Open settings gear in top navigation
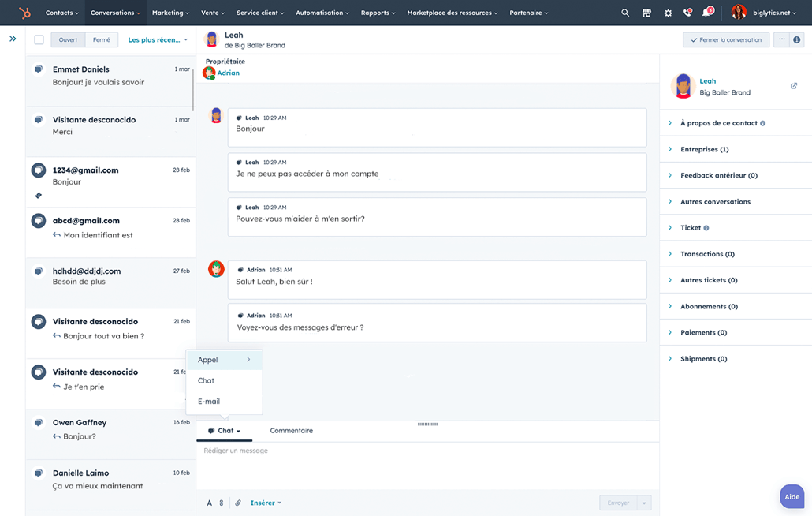Image resolution: width=812 pixels, height=516 pixels. [668, 13]
